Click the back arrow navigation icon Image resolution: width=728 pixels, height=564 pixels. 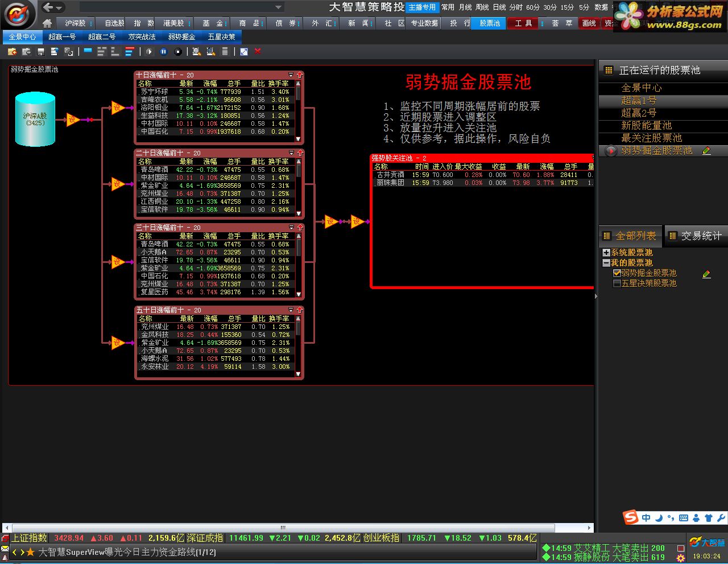[x=48, y=7]
